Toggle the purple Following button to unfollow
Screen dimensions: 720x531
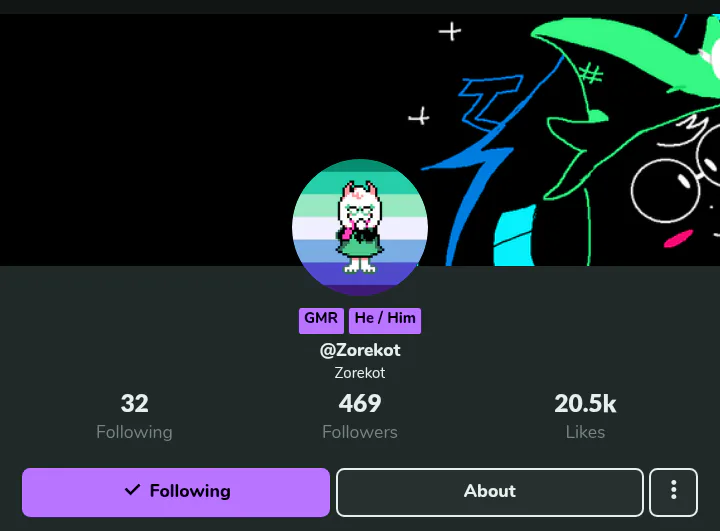click(176, 492)
